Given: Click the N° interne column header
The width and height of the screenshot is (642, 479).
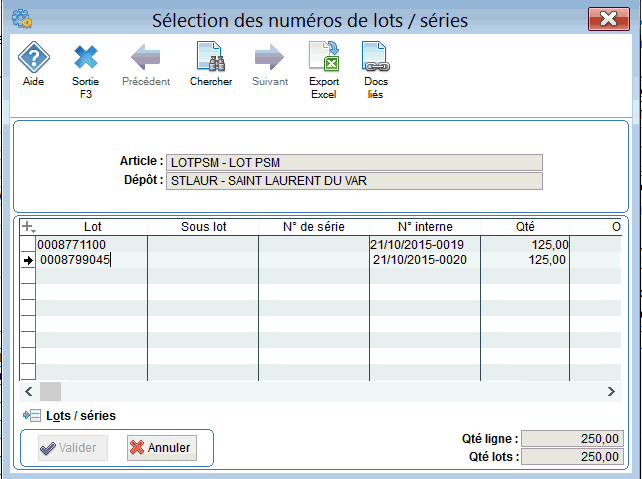Looking at the screenshot, I should 424,227.
